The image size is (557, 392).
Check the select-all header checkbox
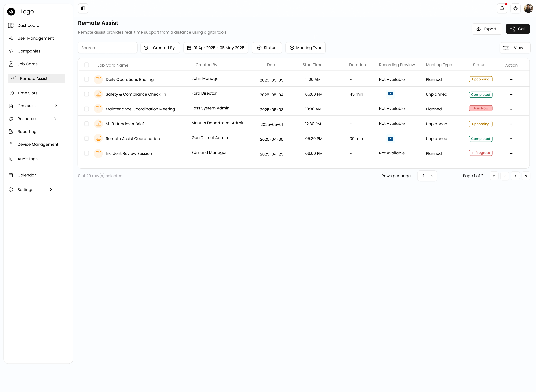(86, 65)
